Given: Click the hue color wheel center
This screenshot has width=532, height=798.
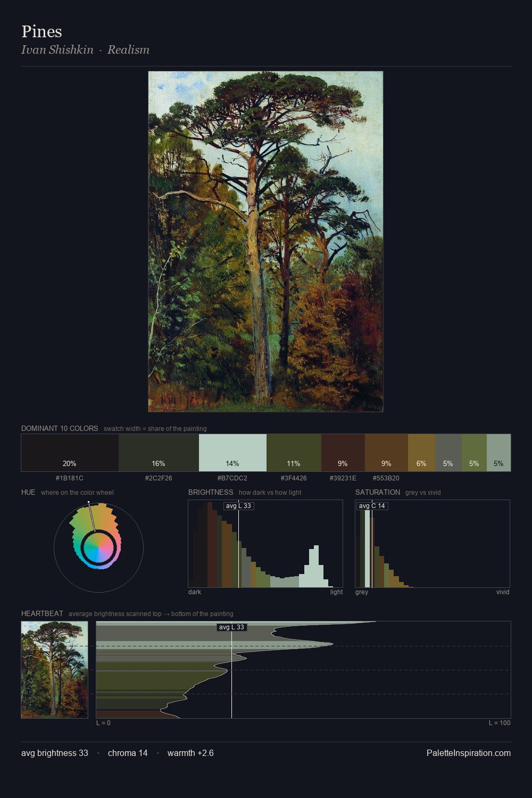Looking at the screenshot, I should point(98,547).
